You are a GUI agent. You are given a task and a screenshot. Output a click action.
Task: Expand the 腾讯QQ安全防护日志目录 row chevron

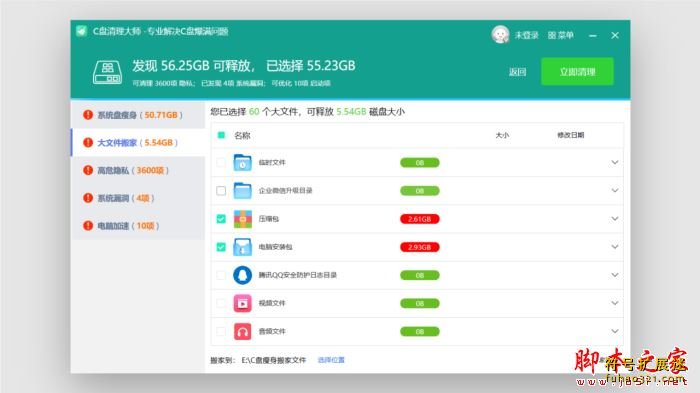[615, 275]
